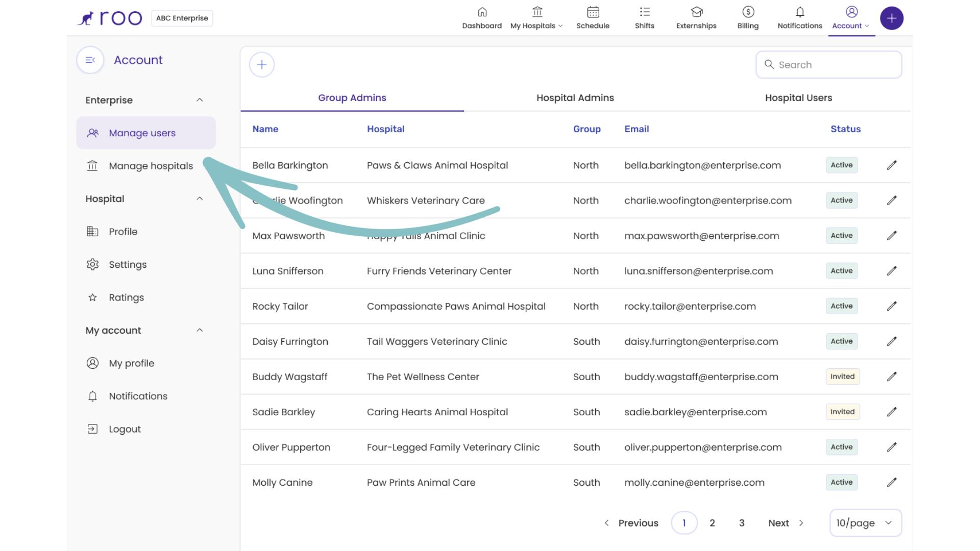Open Manage hospitals in sidebar

[x=146, y=166]
